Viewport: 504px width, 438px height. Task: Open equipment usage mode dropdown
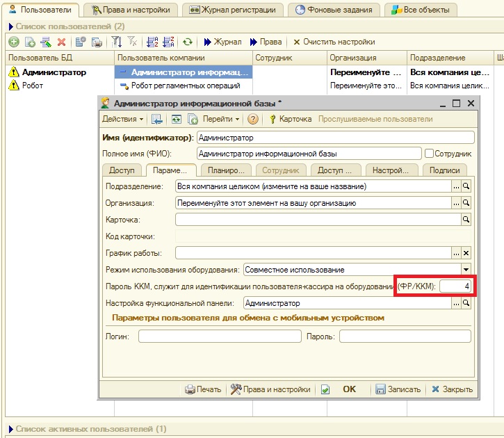pos(466,269)
